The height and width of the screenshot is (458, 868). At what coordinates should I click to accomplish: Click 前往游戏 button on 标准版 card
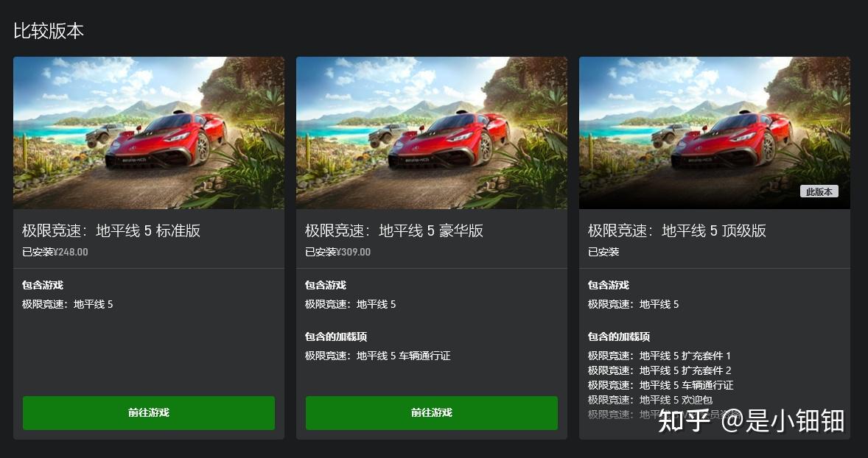tap(148, 412)
